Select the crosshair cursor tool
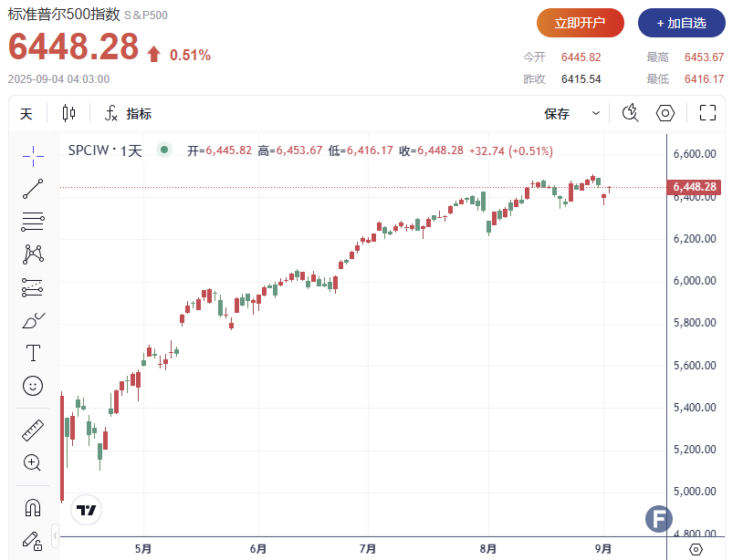Image resolution: width=743 pixels, height=560 pixels. coord(33,156)
